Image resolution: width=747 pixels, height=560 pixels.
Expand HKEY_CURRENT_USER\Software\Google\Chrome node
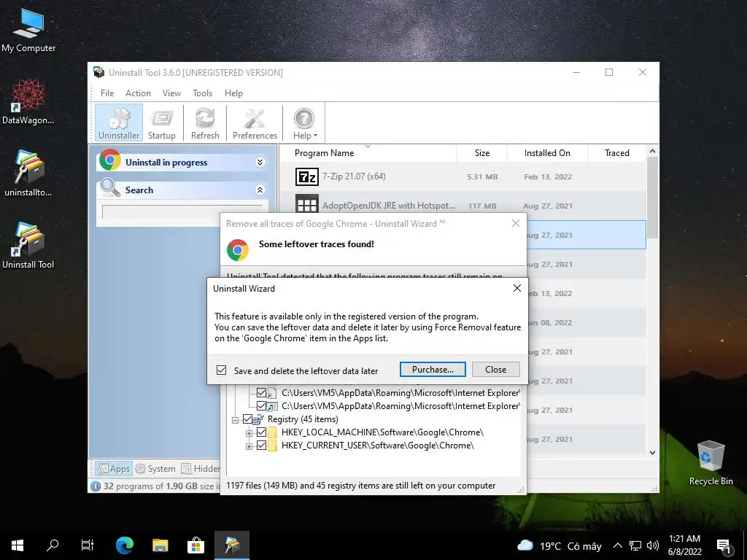click(249, 447)
